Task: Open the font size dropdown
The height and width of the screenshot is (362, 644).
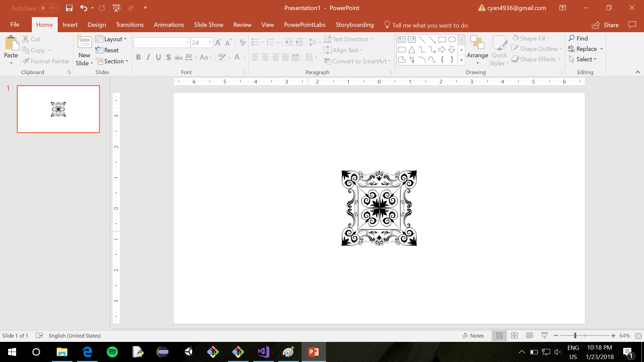Action: coord(210,43)
